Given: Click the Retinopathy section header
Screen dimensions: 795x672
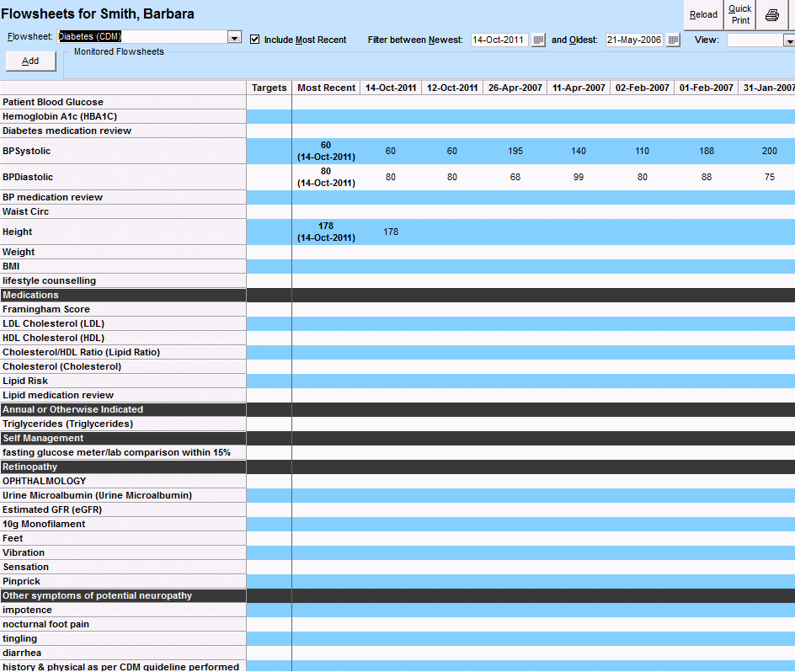Looking at the screenshot, I should click(123, 467).
